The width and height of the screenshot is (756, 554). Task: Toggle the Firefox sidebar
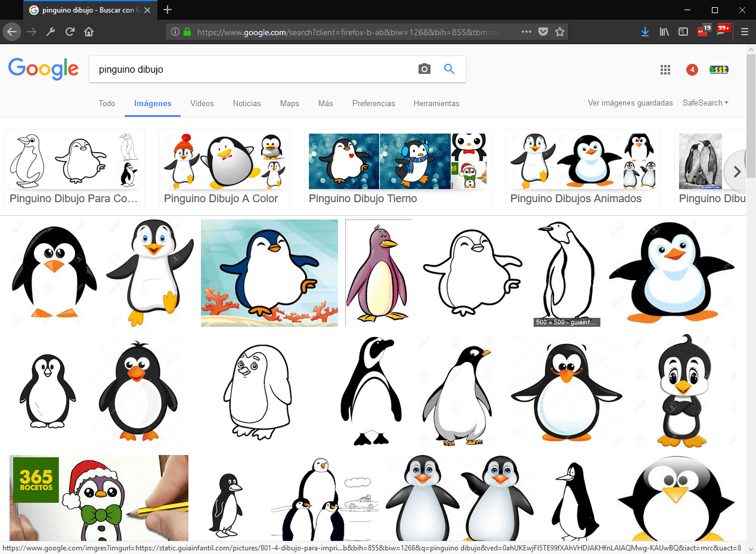point(683,32)
